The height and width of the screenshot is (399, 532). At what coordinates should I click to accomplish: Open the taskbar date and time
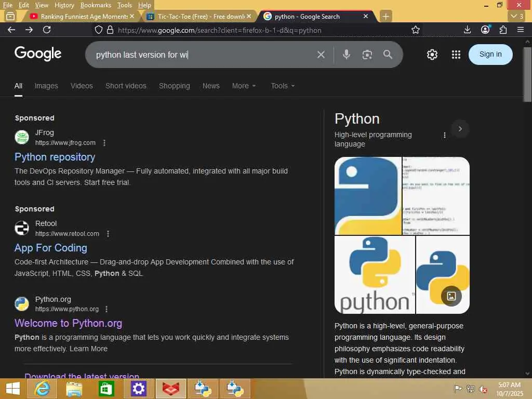point(509,389)
